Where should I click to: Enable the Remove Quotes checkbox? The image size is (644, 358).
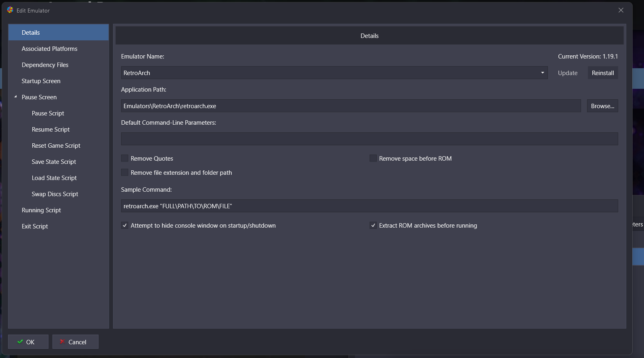pos(125,158)
